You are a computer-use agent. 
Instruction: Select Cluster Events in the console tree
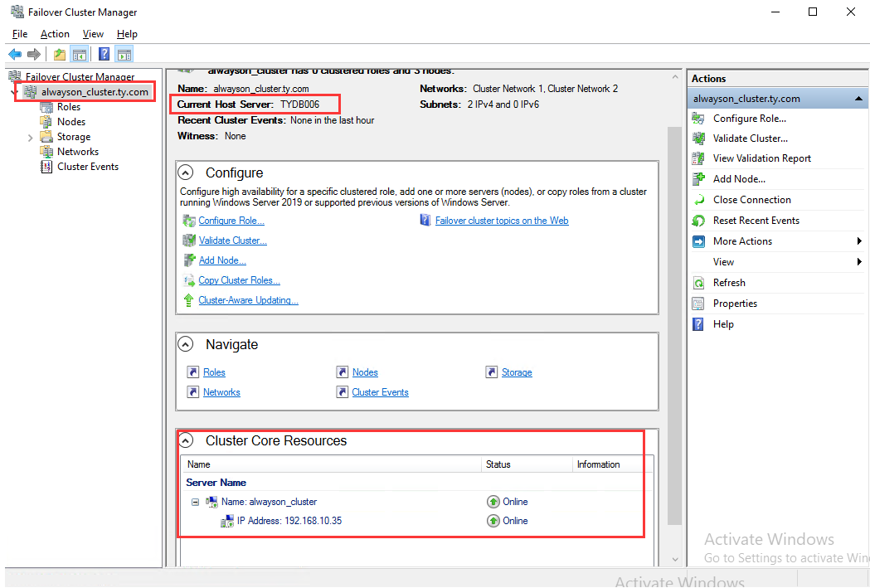[x=88, y=167]
